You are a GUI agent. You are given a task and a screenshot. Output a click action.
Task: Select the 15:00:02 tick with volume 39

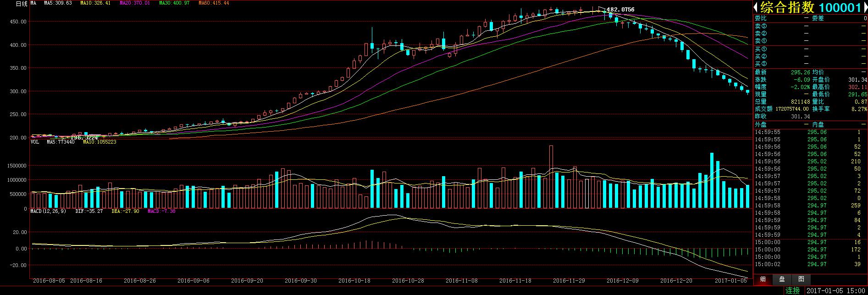(810, 264)
